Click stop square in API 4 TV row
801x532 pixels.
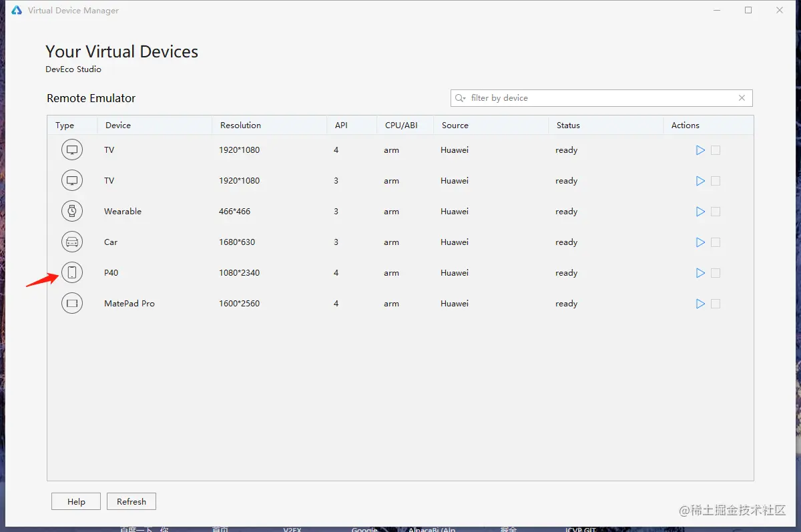tap(716, 150)
